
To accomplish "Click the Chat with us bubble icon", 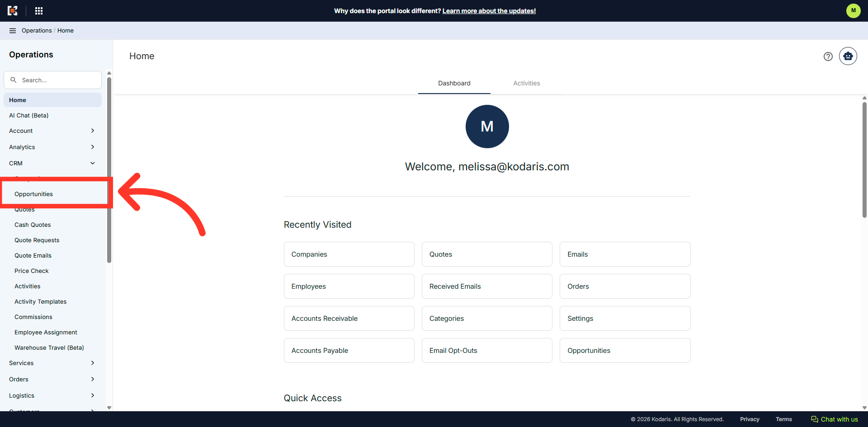I will [815, 419].
